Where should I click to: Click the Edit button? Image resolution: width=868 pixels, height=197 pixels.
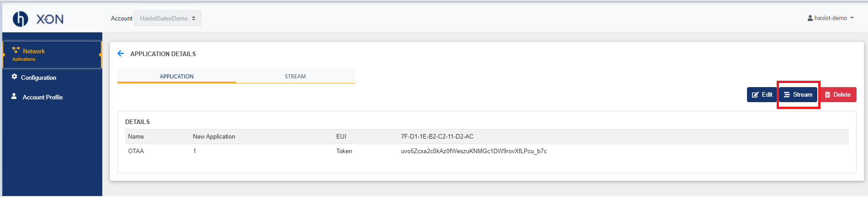[762, 95]
